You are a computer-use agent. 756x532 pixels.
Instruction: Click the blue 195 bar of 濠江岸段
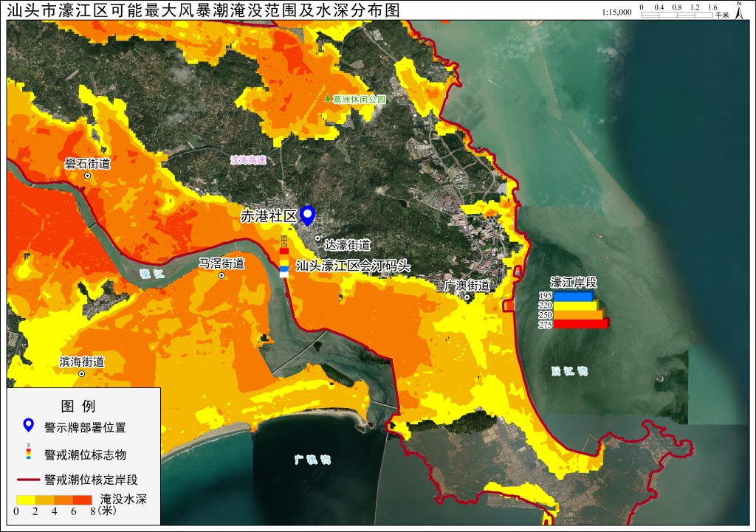[x=572, y=296]
